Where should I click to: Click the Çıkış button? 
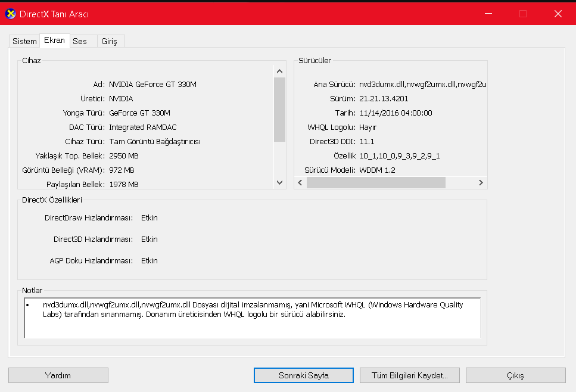(x=516, y=375)
